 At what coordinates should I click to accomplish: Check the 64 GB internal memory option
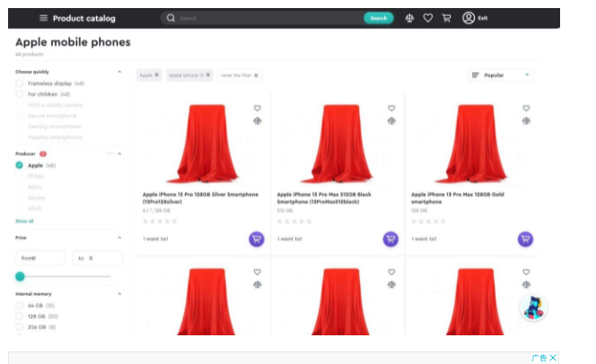[x=20, y=305]
